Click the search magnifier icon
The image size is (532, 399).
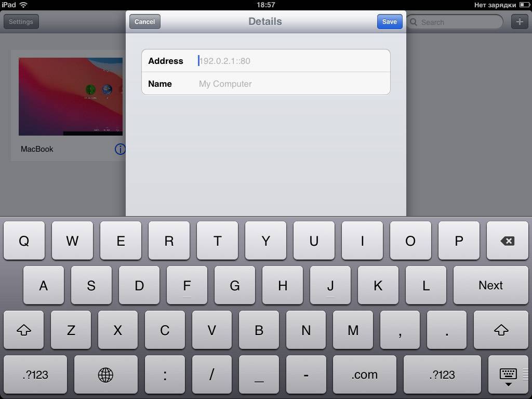[413, 22]
